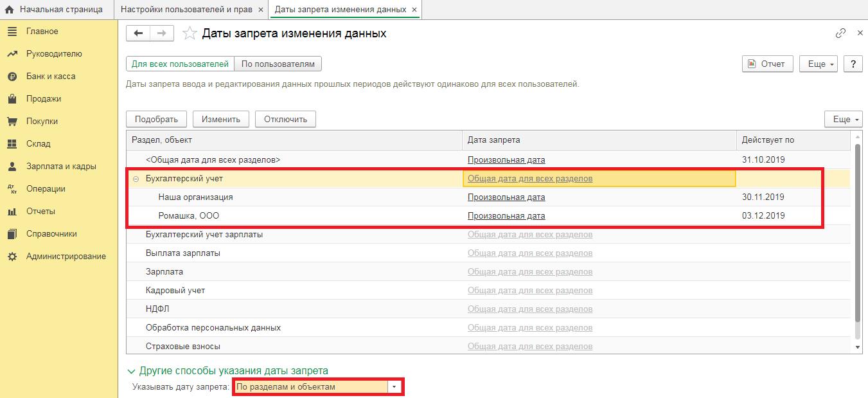Copy link using the chain icon
This screenshot has width=868, height=398.
coord(840,33)
